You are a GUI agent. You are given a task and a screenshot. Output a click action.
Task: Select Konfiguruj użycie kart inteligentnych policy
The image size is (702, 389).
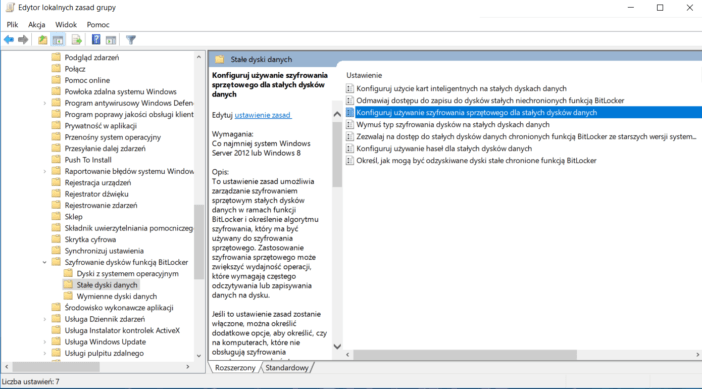pyautogui.click(x=461, y=89)
